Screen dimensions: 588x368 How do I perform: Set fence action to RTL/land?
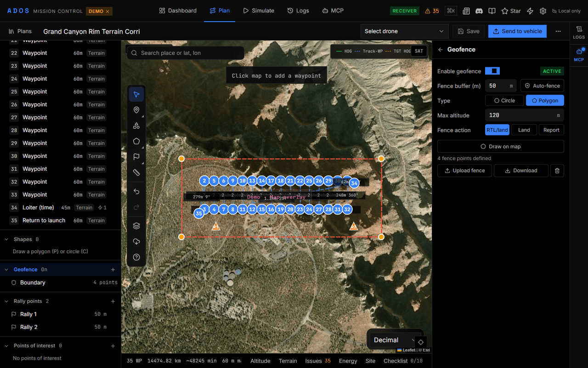tap(498, 130)
